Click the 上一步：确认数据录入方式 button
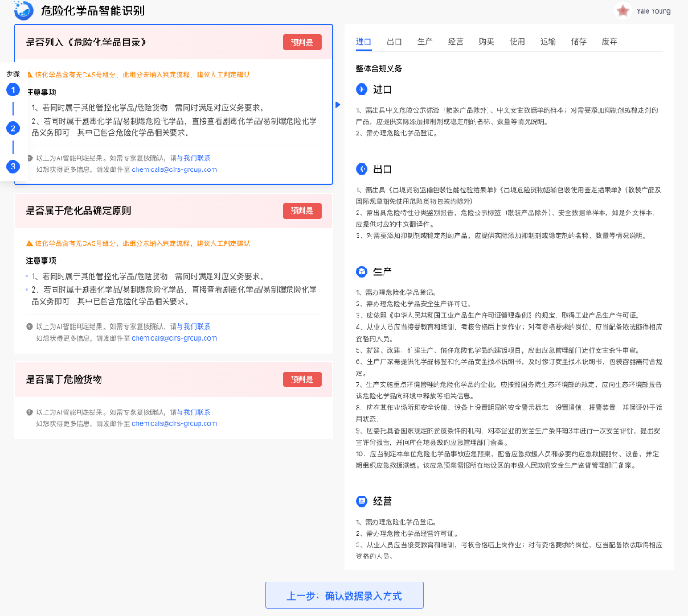This screenshot has width=688, height=616. (x=344, y=595)
